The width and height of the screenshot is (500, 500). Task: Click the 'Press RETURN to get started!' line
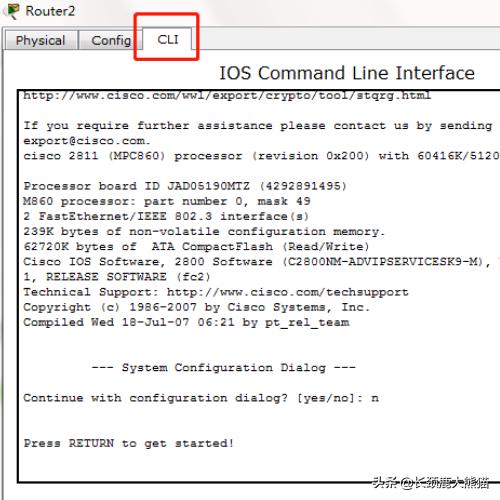pyautogui.click(x=128, y=443)
